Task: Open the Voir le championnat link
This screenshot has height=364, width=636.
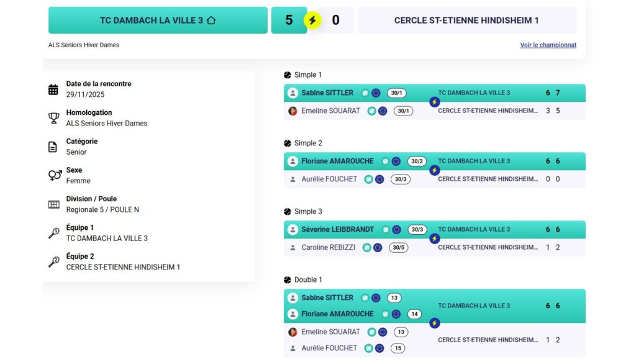Action: [x=548, y=45]
